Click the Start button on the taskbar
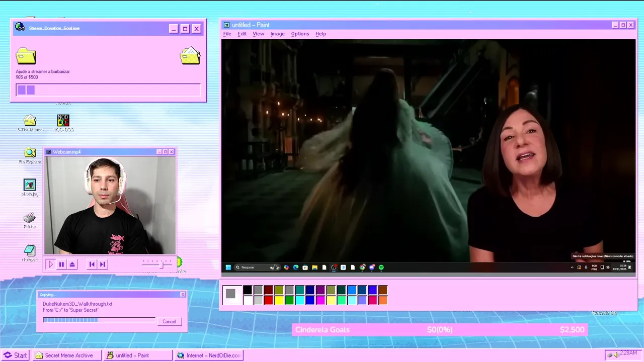 pos(16,355)
